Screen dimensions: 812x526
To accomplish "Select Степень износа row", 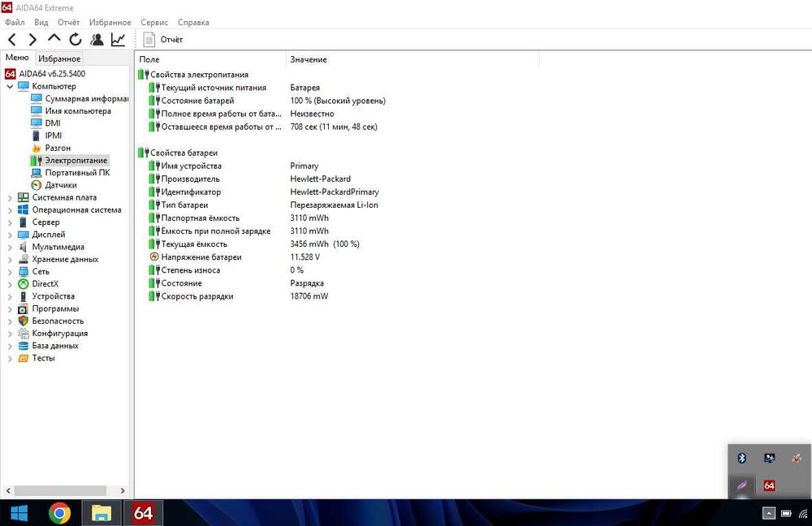I will [339, 269].
